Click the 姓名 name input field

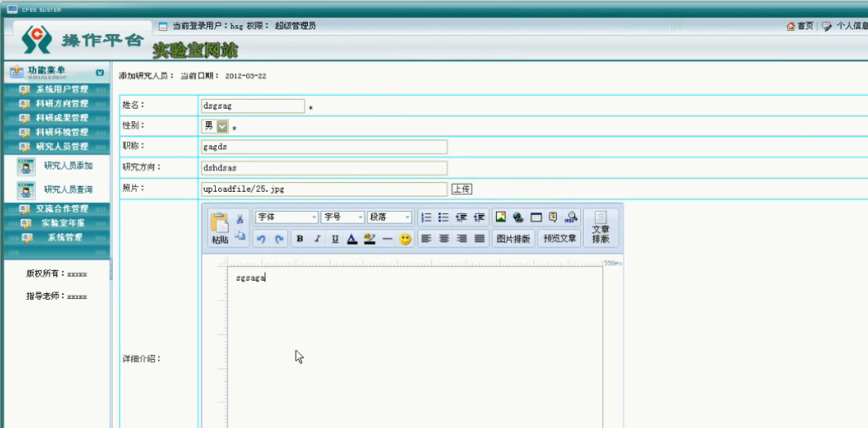[x=252, y=106]
